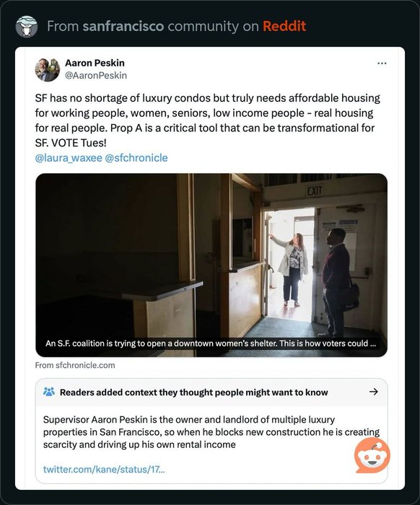This screenshot has height=505, width=420.
Task: Click the orange Reddit link text
Action: pos(284,27)
